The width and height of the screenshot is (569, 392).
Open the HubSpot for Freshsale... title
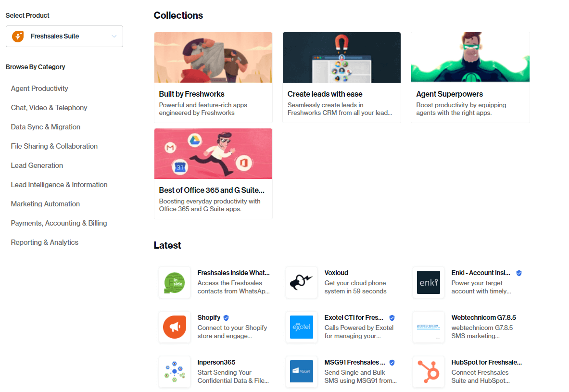[x=487, y=362]
